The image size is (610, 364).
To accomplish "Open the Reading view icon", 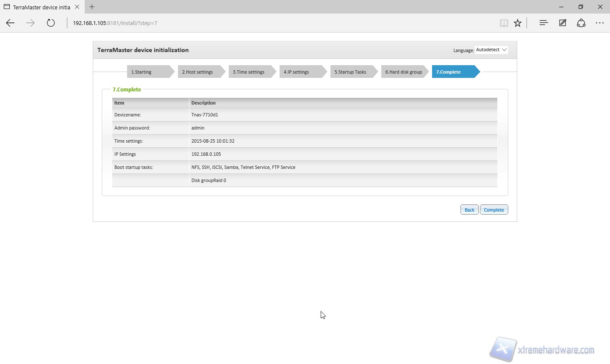I will 504,23.
